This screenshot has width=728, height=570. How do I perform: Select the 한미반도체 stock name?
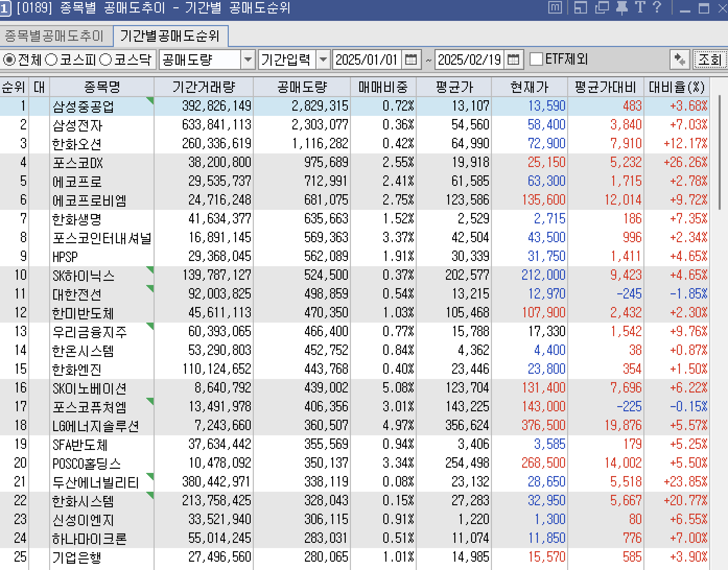[83, 313]
